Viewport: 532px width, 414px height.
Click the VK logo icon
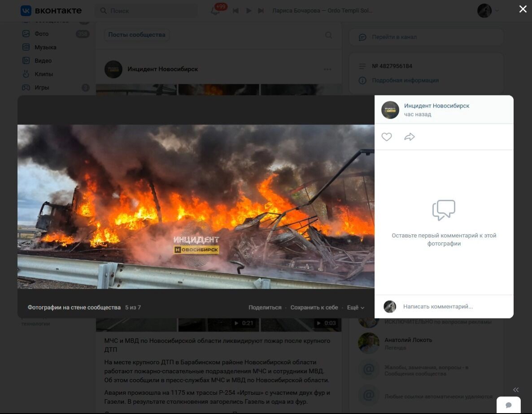pos(26,11)
